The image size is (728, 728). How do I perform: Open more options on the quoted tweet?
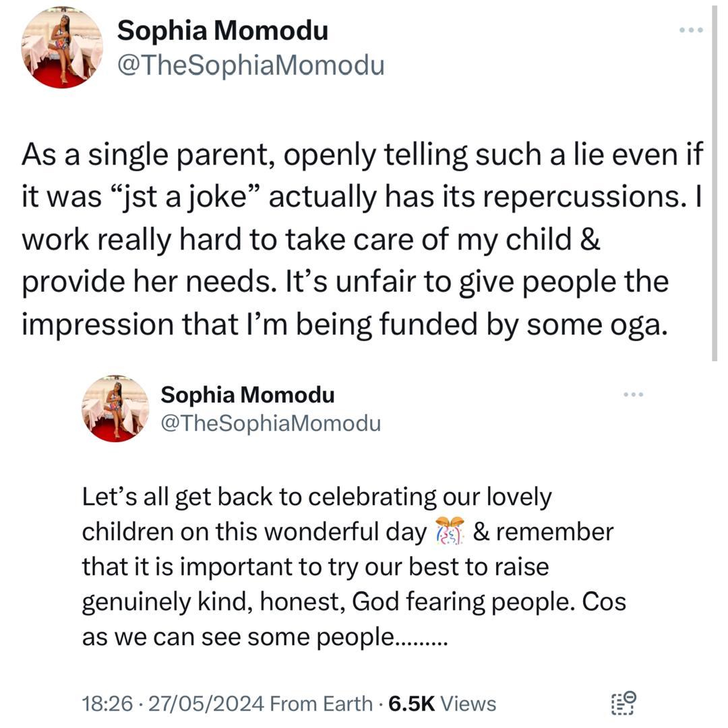pos(633,394)
